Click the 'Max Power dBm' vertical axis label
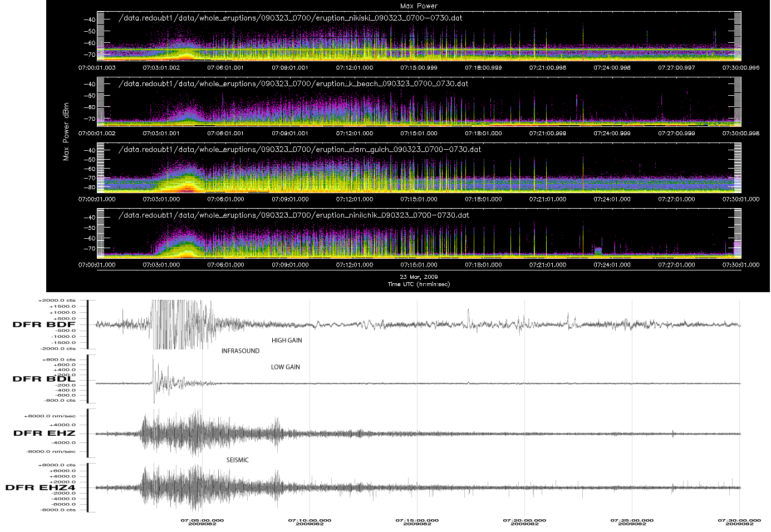 point(66,132)
